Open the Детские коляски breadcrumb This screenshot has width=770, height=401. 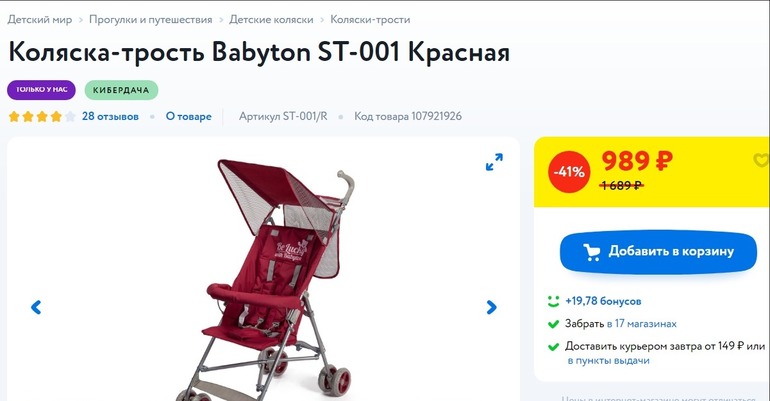pyautogui.click(x=271, y=20)
